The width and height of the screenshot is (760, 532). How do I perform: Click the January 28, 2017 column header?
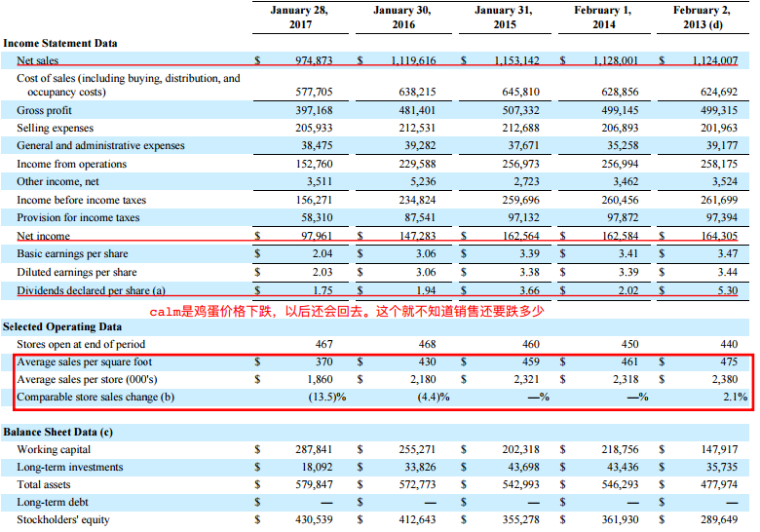point(300,18)
